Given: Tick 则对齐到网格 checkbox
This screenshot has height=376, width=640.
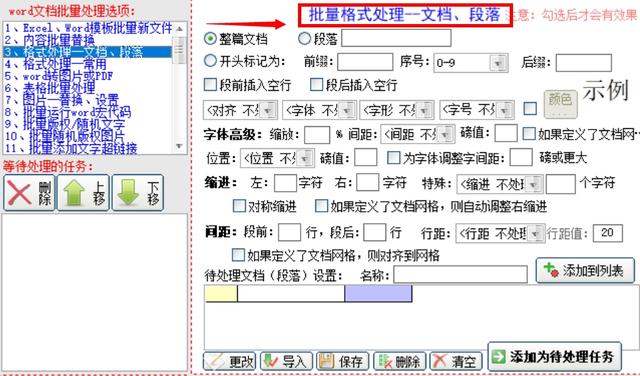Looking at the screenshot, I should click(238, 255).
